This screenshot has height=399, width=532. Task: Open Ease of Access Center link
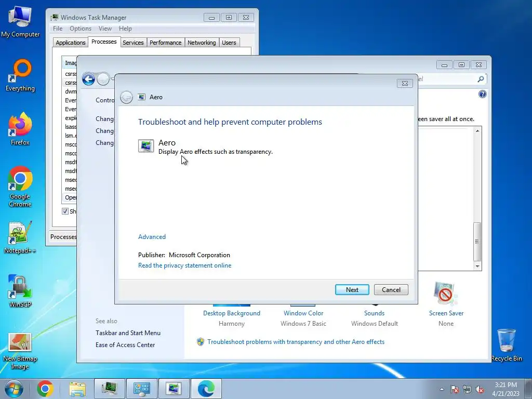click(x=125, y=345)
